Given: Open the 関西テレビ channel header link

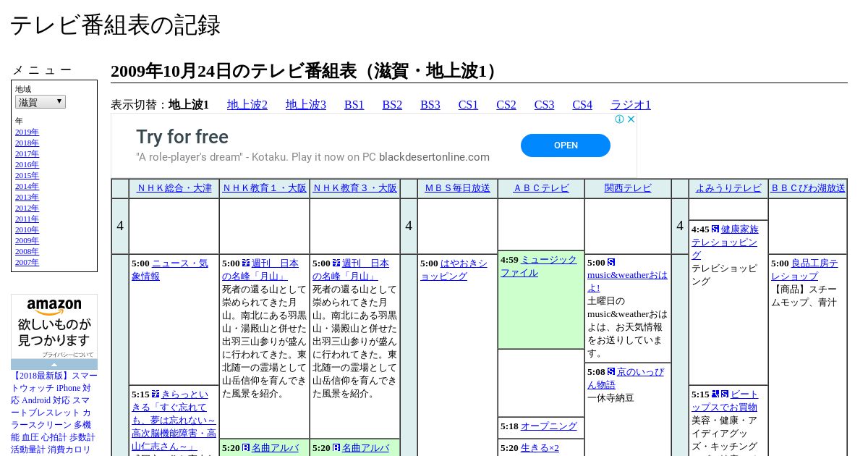Looking at the screenshot, I should pos(628,188).
